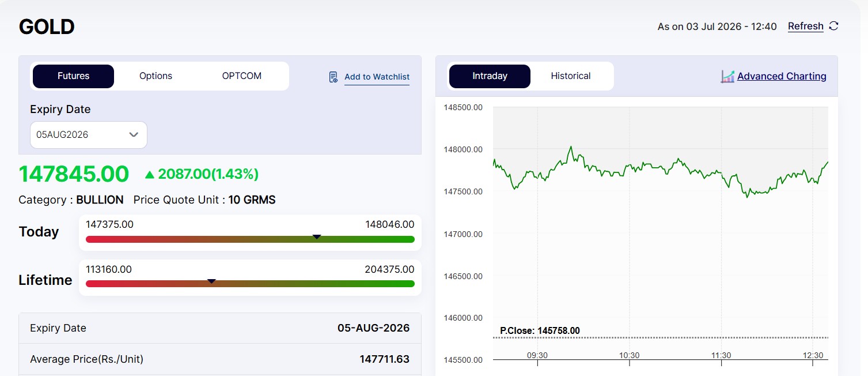Click the 148000.00 y-axis label
This screenshot has height=376, width=868.
[x=463, y=149]
